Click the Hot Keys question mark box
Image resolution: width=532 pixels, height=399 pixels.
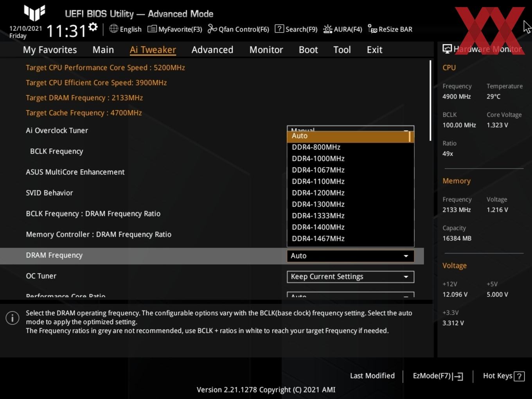pyautogui.click(x=519, y=376)
